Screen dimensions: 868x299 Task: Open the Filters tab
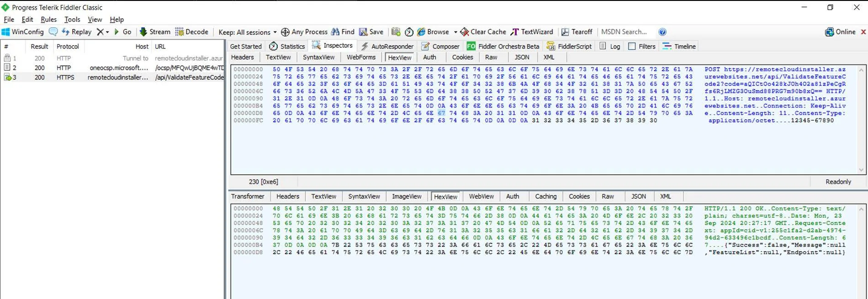tap(642, 46)
